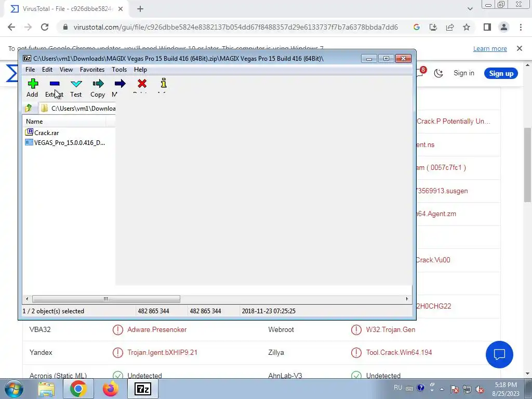Click Trojan.Igent.bXHIP9.21 detection text
Image resolution: width=532 pixels, height=399 pixels.
162,353
